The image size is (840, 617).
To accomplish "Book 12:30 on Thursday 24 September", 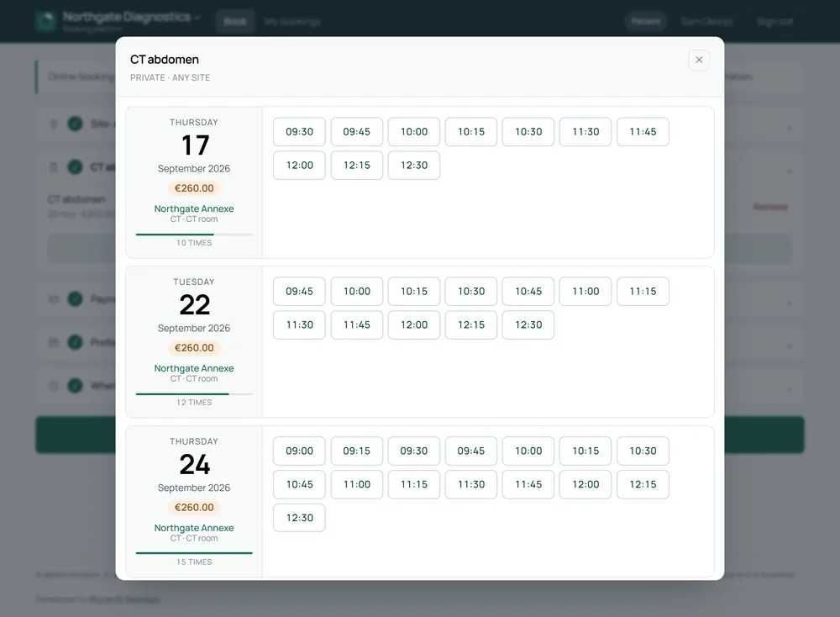I will [x=300, y=518].
